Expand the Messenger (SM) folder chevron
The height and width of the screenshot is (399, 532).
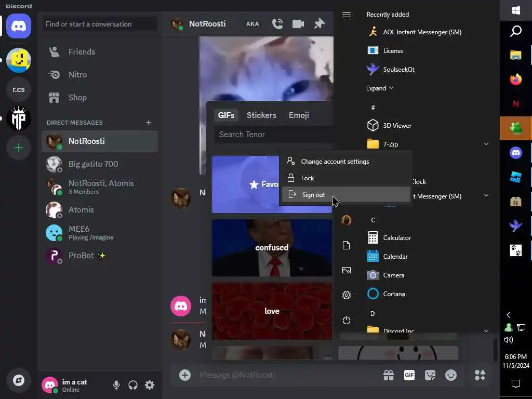486,195
